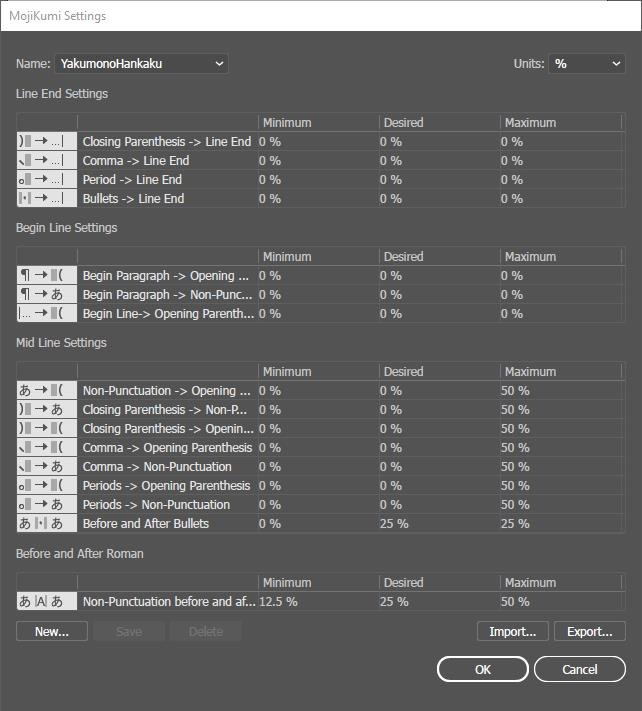Image resolution: width=642 pixels, height=711 pixels.
Task: Select Desired value for Non-Punctuation before and after Roman
Action: click(x=438, y=602)
